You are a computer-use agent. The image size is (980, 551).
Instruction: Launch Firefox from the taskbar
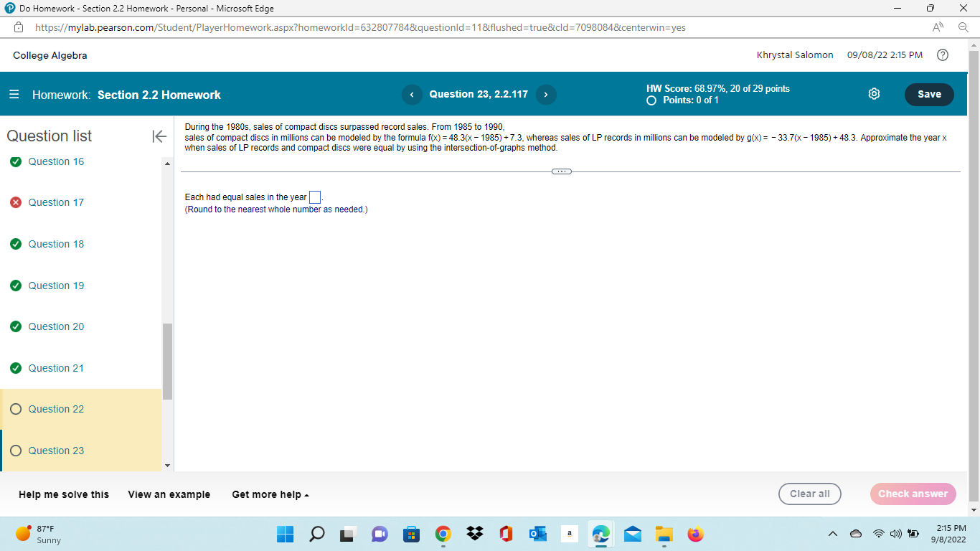[x=694, y=534]
